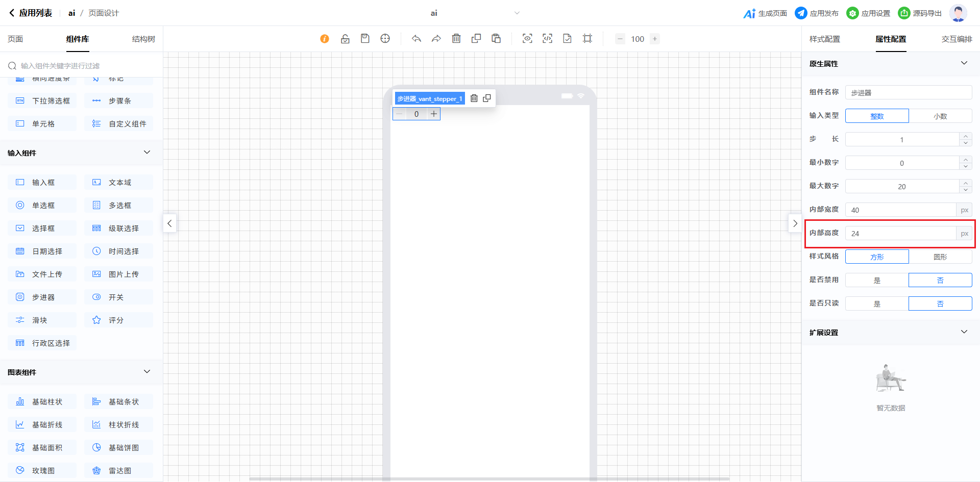Click the redo arrow icon
Viewport: 980px width, 482px height.
click(x=436, y=39)
